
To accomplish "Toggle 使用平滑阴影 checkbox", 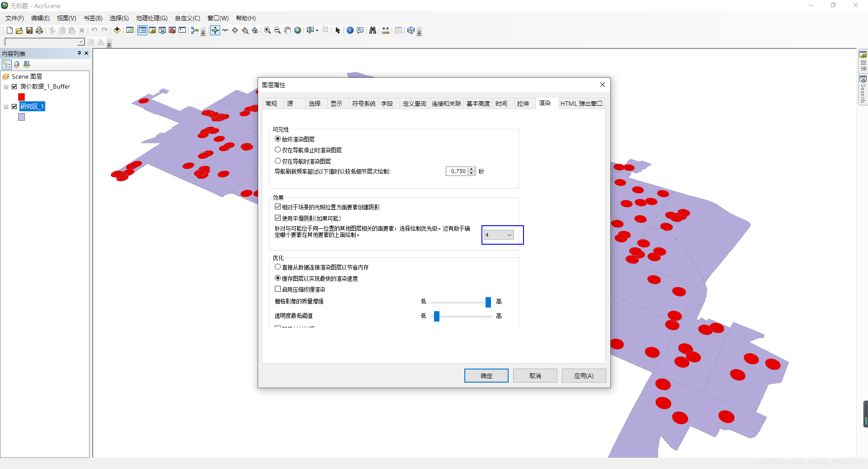I will click(278, 218).
